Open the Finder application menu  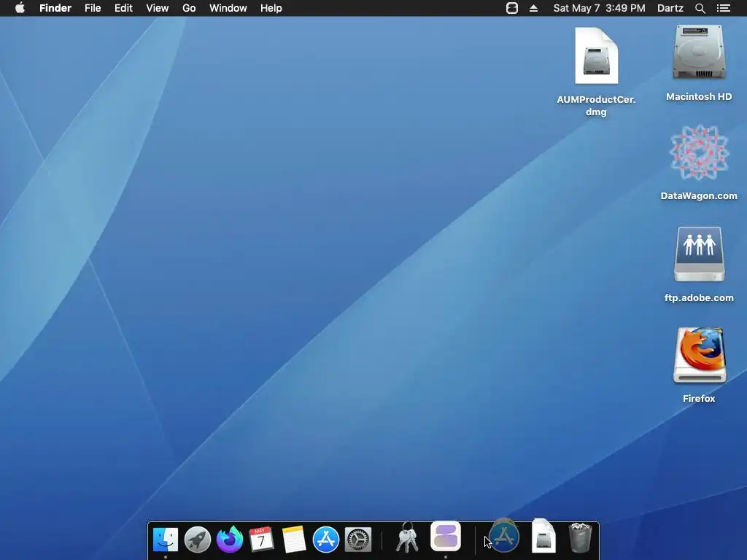coord(55,8)
